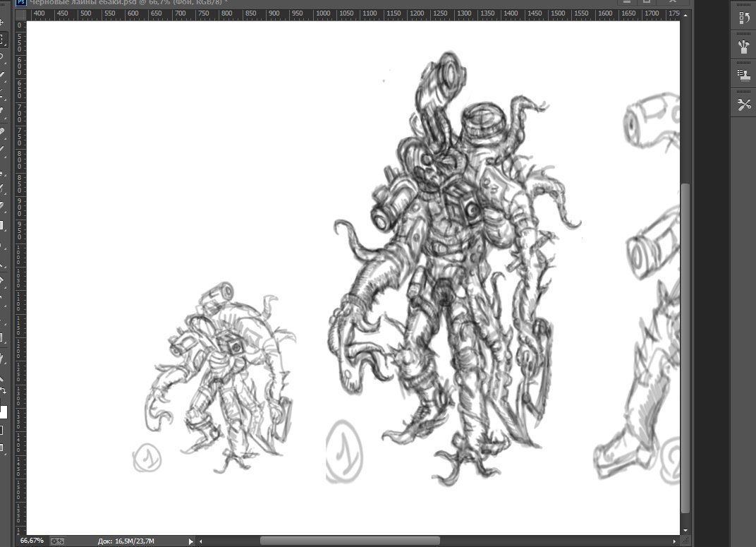Click the vertical scrollbar thumb
The width and height of the screenshot is (756, 547).
(685, 348)
